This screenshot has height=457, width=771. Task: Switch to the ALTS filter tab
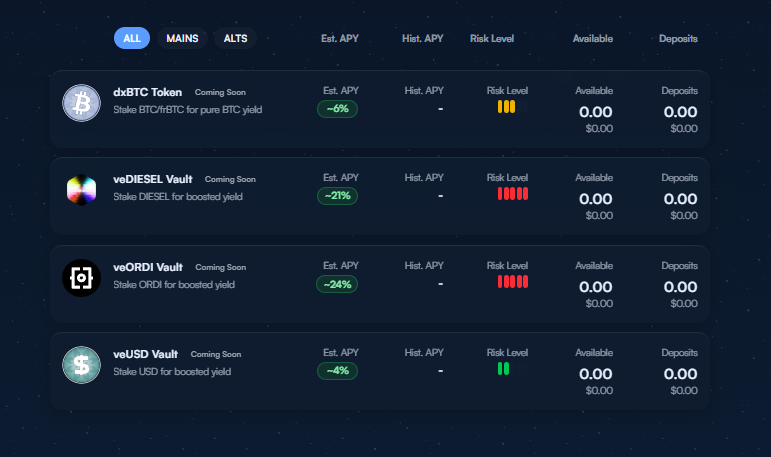coord(236,38)
